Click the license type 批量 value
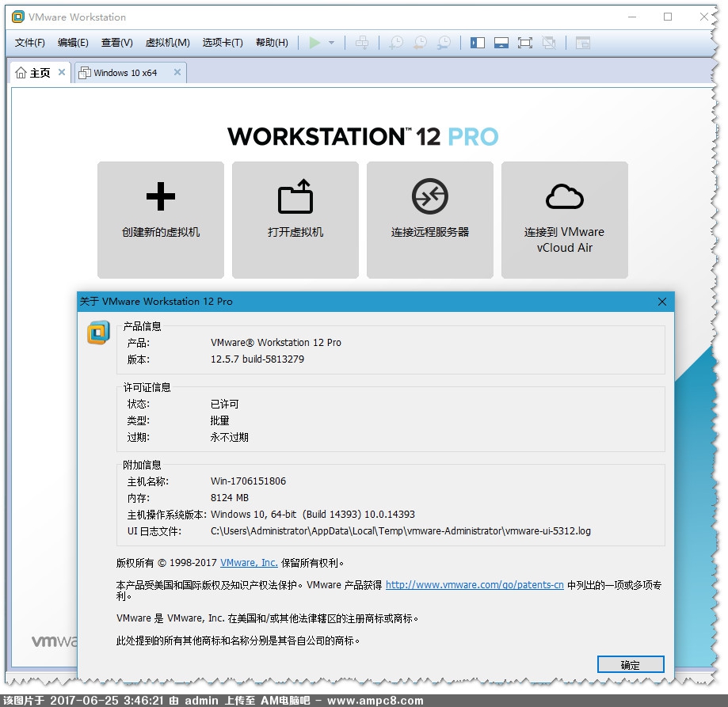 point(220,420)
